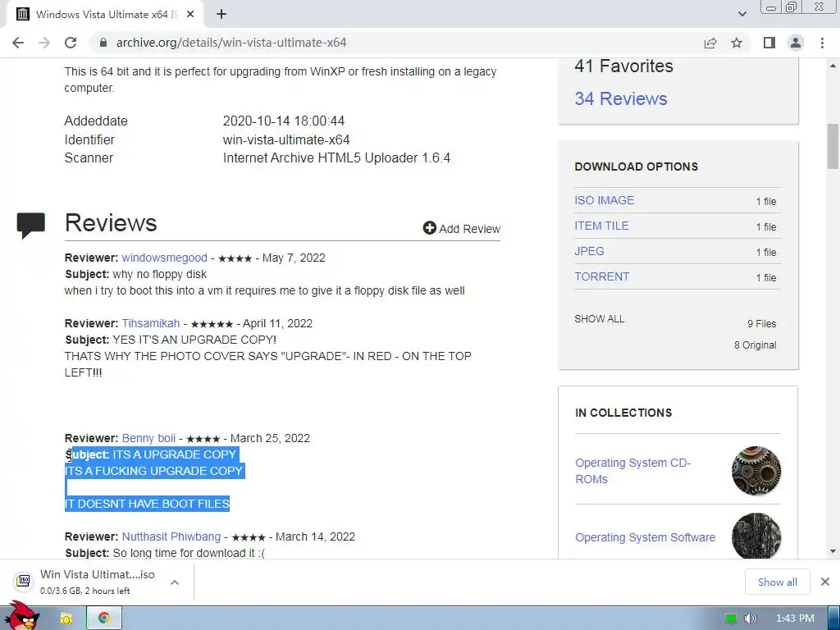The height and width of the screenshot is (630, 840).
Task: Open Operating System Software collection link
Action: tap(645, 537)
